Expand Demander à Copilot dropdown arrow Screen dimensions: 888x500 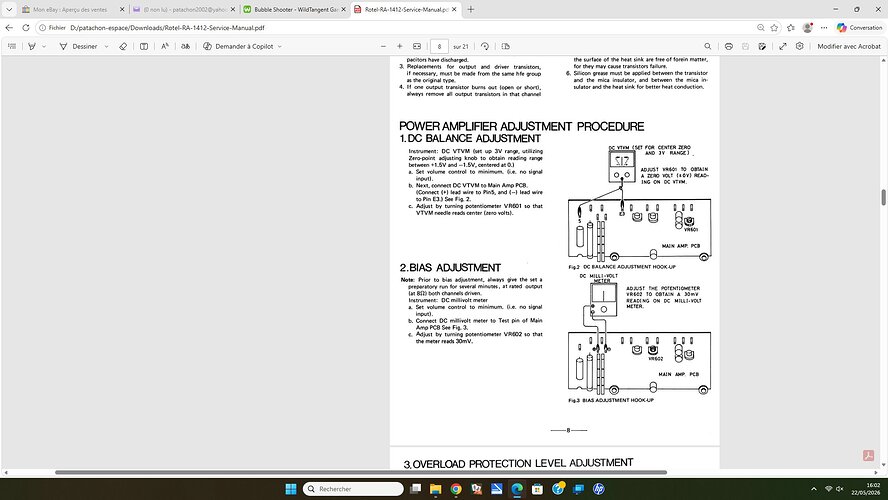pos(280,46)
